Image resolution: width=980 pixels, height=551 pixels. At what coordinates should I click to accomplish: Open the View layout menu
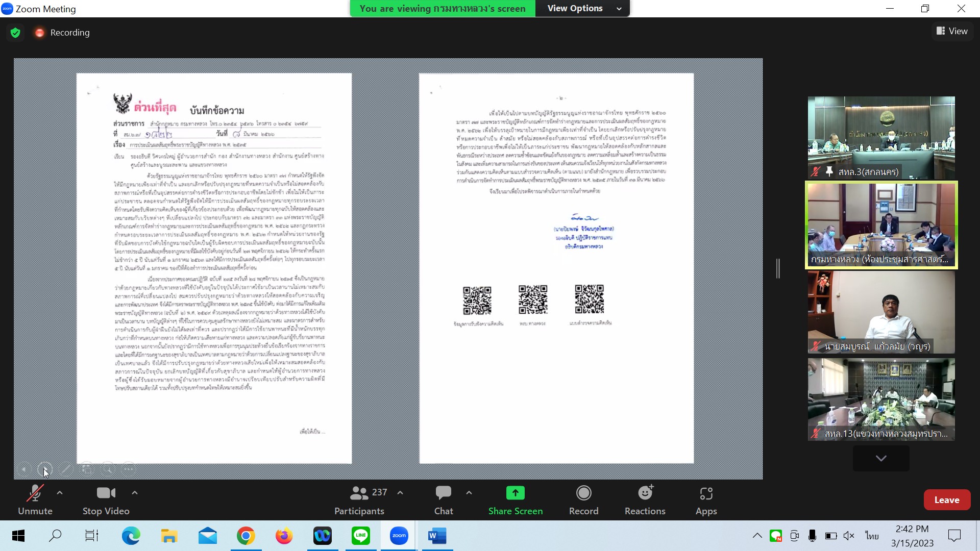[952, 31]
